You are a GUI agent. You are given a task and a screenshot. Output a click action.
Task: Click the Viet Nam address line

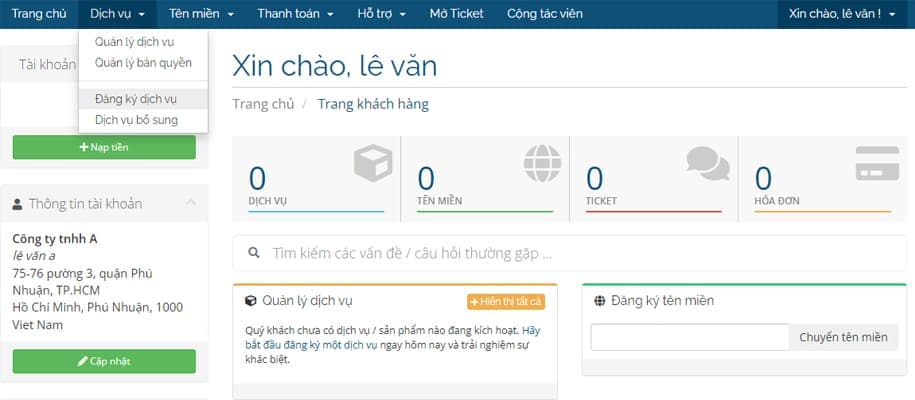[x=37, y=325]
